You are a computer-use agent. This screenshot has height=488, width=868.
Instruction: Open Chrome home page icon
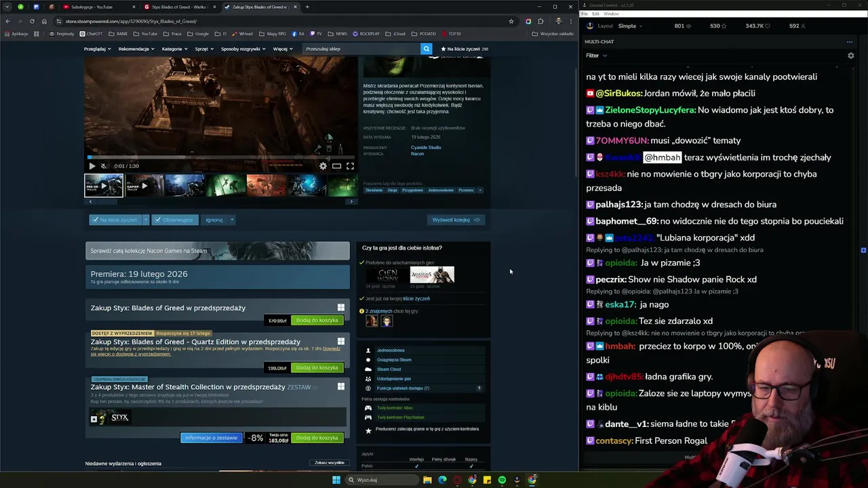click(44, 21)
